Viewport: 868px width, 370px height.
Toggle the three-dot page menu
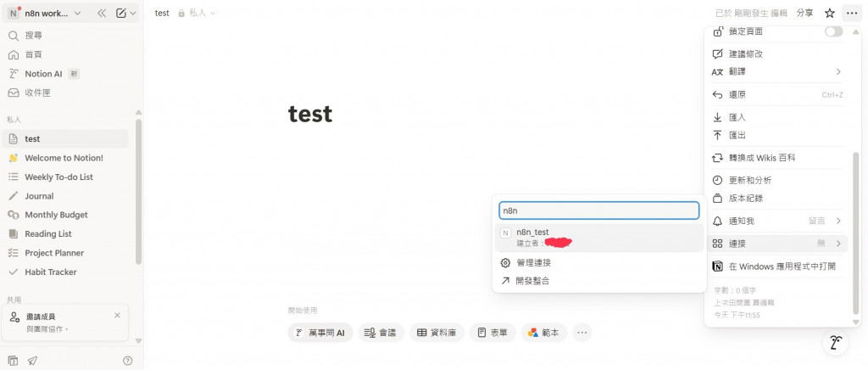click(x=852, y=14)
